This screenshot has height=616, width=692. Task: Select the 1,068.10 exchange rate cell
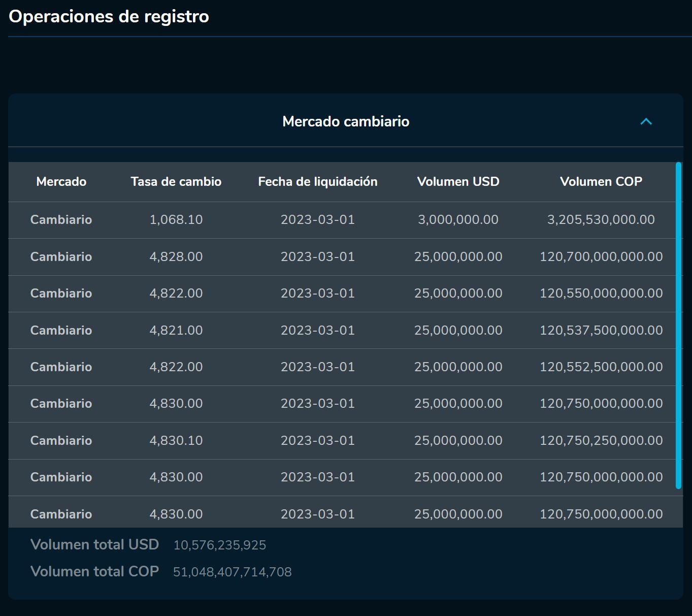[x=176, y=220]
